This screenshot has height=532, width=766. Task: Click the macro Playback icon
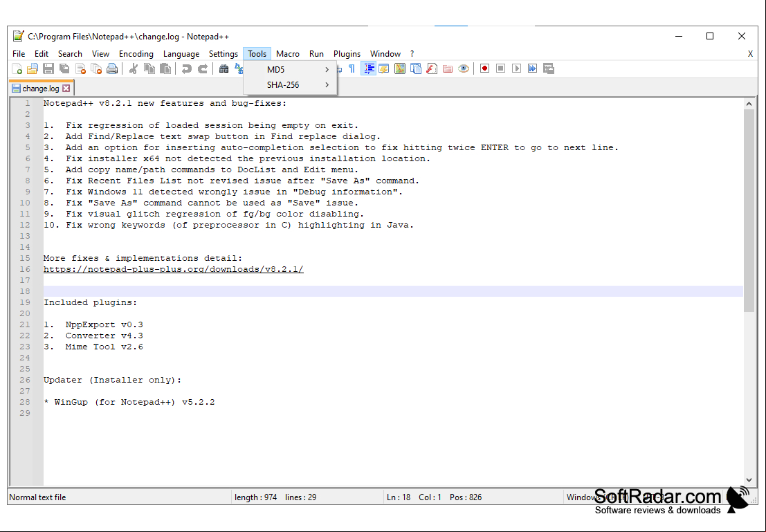click(516, 69)
